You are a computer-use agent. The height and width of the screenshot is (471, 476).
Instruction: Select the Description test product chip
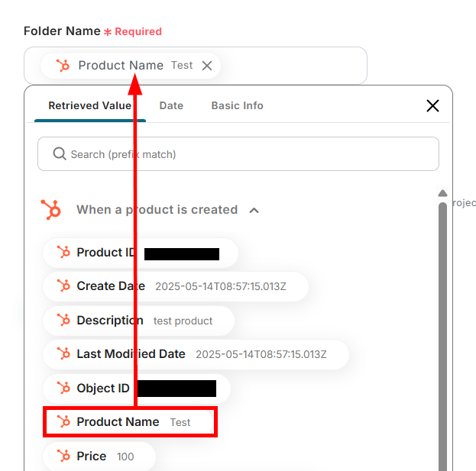138,321
